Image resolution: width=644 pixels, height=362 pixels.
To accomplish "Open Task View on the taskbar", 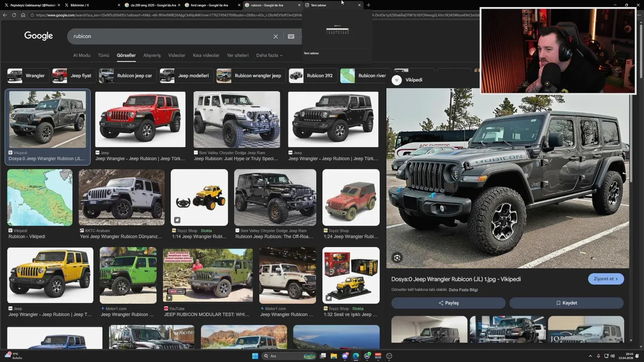I will pos(323,356).
